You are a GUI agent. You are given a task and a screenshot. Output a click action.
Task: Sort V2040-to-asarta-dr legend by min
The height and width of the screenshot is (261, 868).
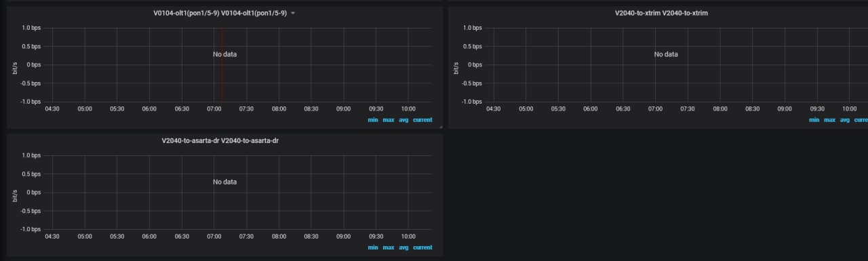coord(373,247)
